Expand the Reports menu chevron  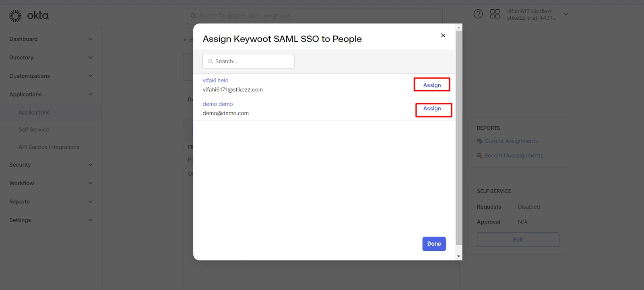(x=90, y=202)
